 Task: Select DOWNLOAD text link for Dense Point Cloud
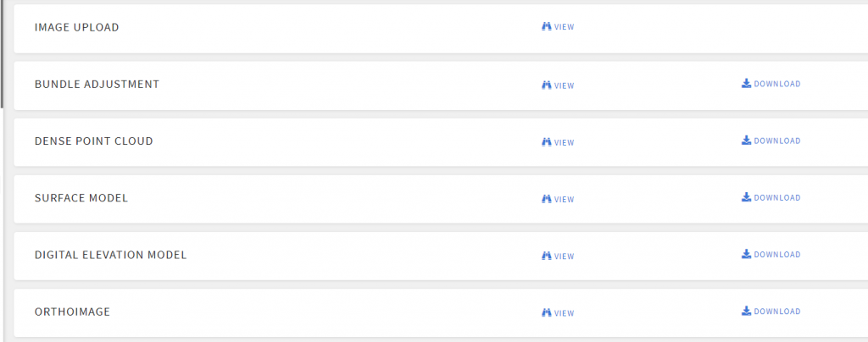pyautogui.click(x=777, y=141)
